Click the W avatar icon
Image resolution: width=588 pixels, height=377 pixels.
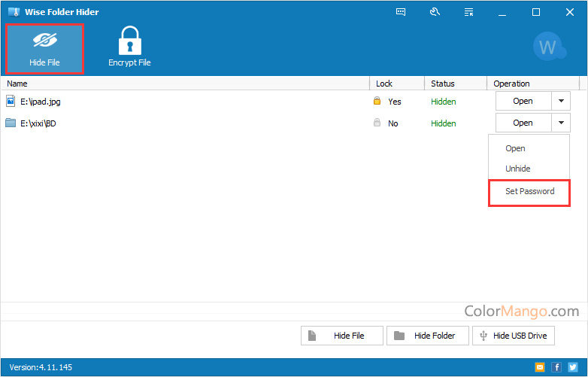click(547, 47)
